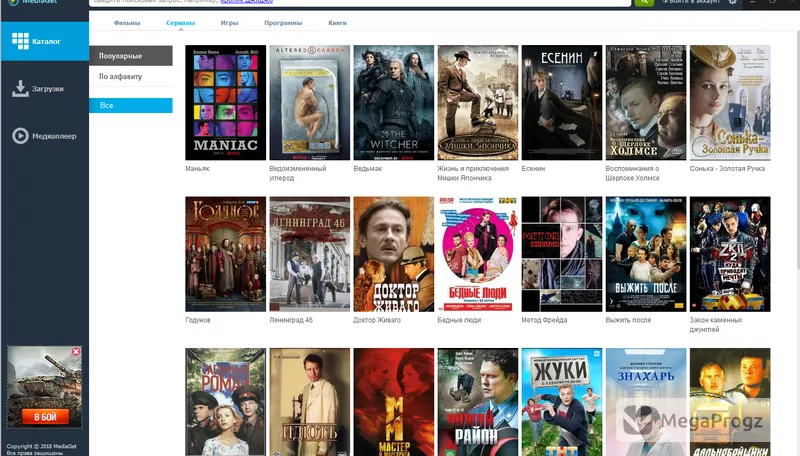The width and height of the screenshot is (800, 456).
Task: Open the Годунов poster
Action: (226, 254)
